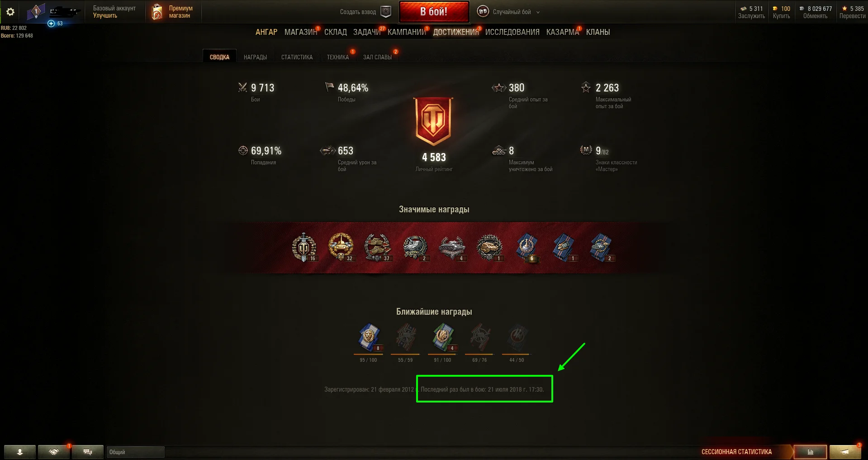This screenshot has width=868, height=460.
Task: Click the red В бой! button
Action: (434, 12)
